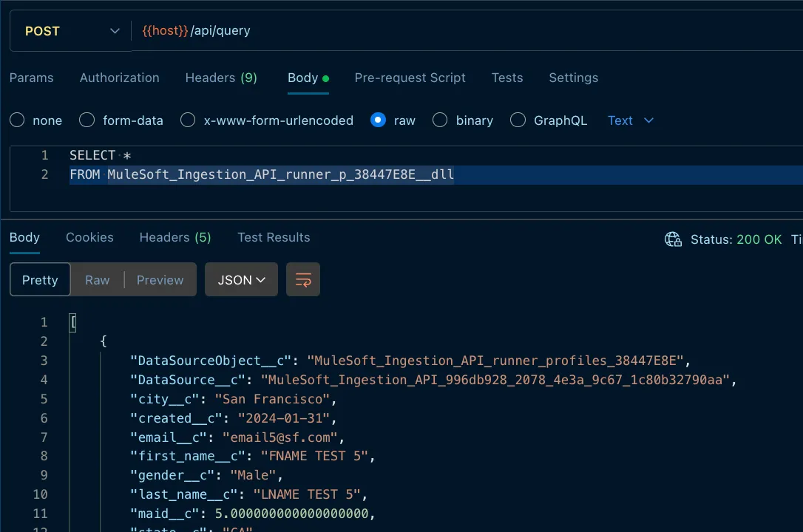Click the "San Francisco" value
803x532 pixels.
coord(272,399)
